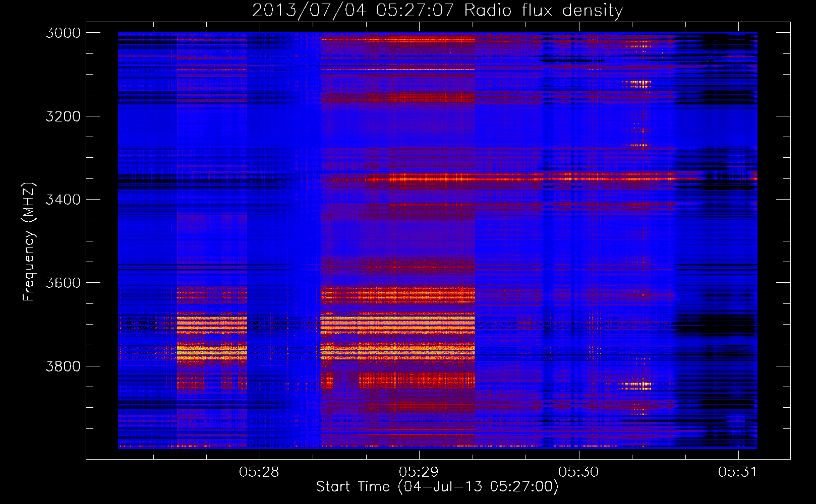Click the '05:29' time axis label
The width and height of the screenshot is (816, 504).
point(419,472)
